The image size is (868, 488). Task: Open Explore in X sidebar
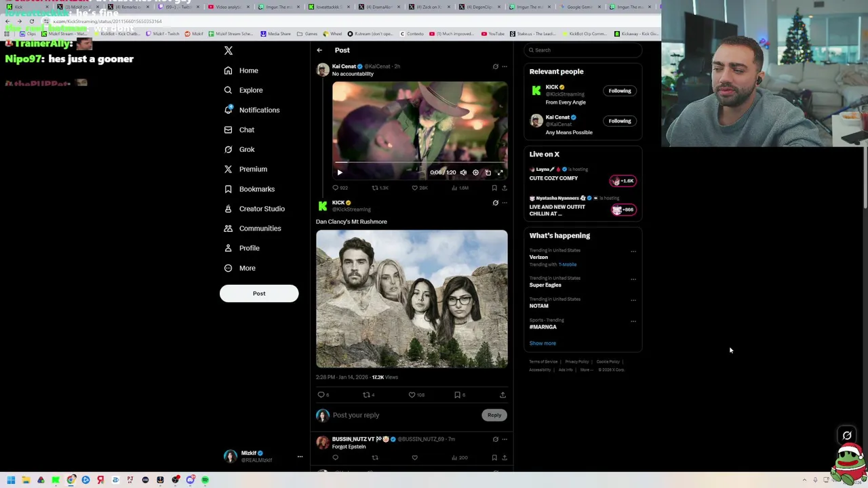[243, 90]
